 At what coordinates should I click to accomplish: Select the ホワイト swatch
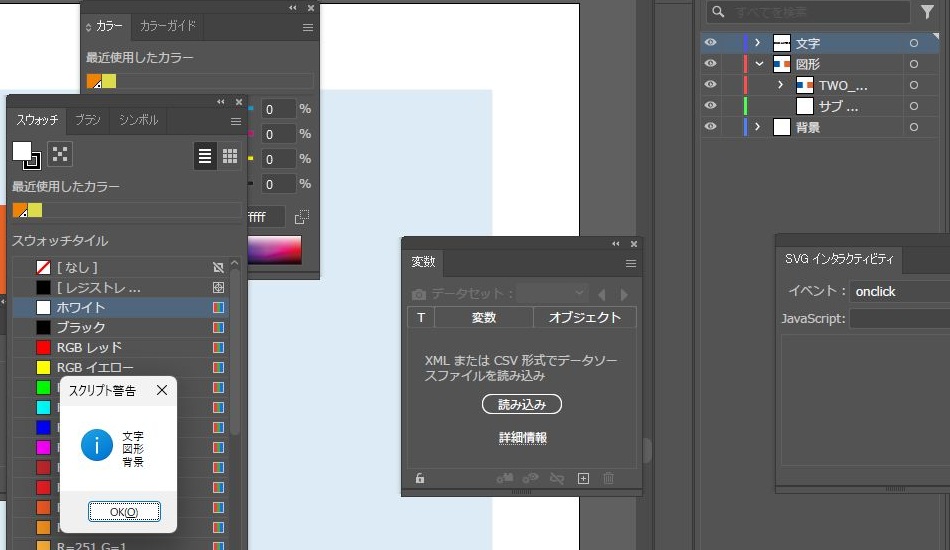click(120, 307)
